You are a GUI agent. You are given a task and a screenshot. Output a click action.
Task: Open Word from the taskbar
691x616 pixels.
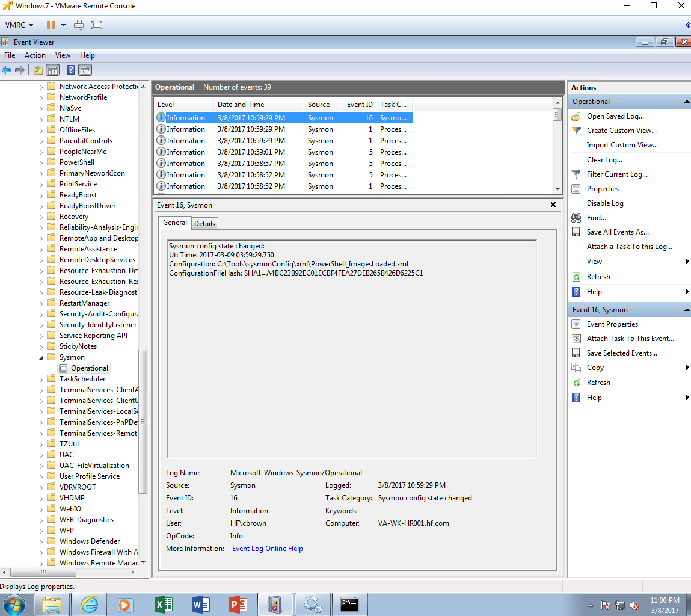201,605
